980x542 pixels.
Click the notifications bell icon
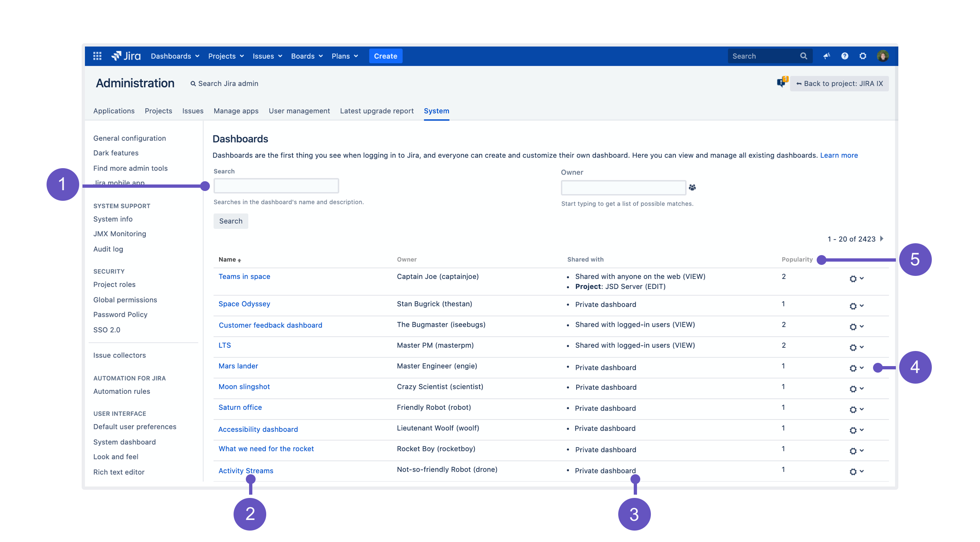[826, 56]
